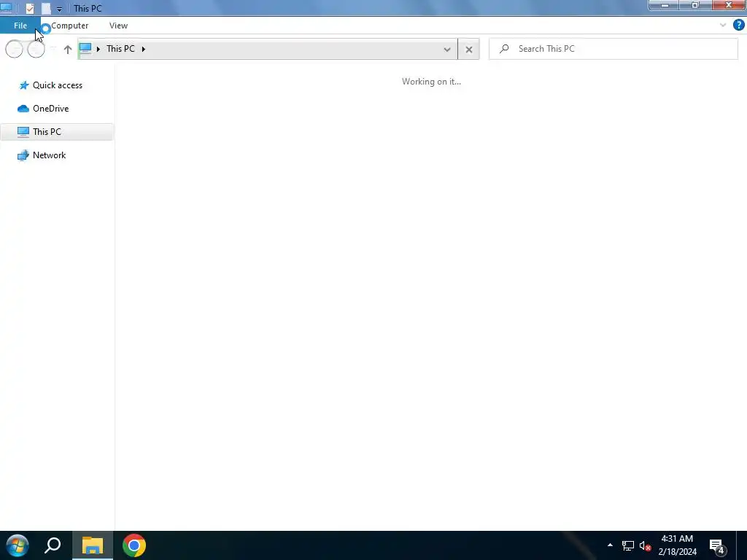Launch Google Chrome from taskbar

pyautogui.click(x=134, y=545)
